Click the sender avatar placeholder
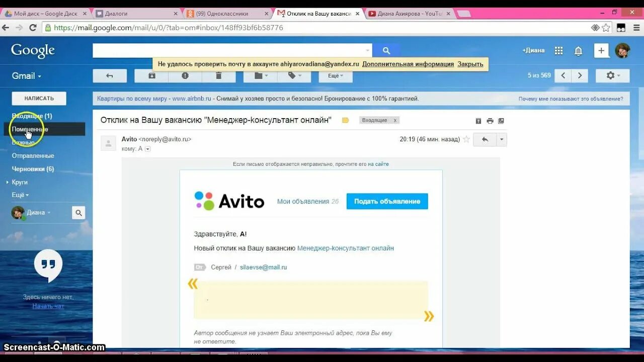Screen dimensions: 644x362 point(108,143)
